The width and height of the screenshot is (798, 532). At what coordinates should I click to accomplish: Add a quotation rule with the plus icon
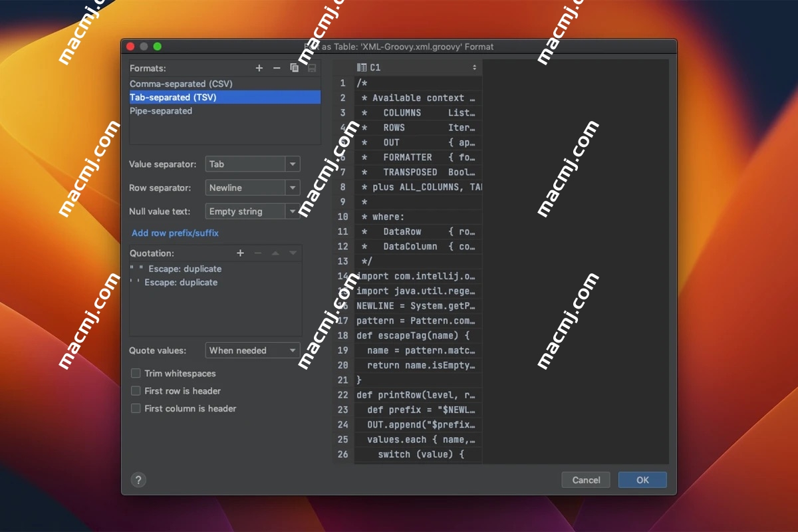[240, 253]
